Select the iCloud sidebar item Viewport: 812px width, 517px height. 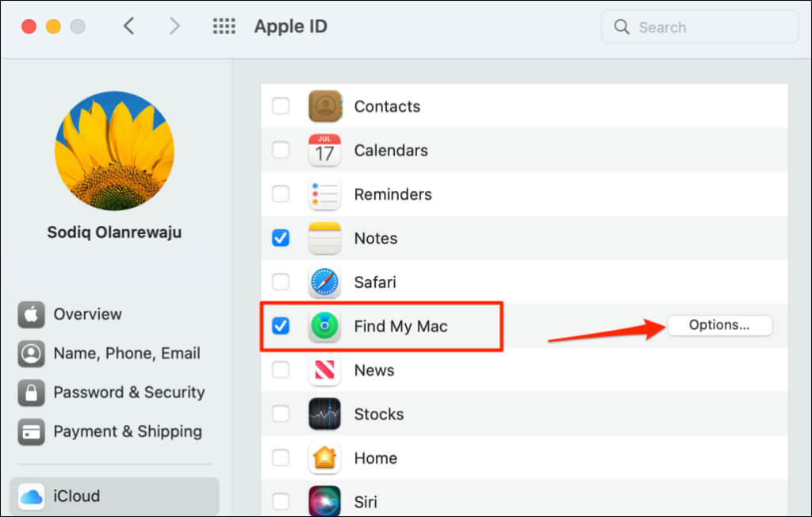click(x=114, y=496)
